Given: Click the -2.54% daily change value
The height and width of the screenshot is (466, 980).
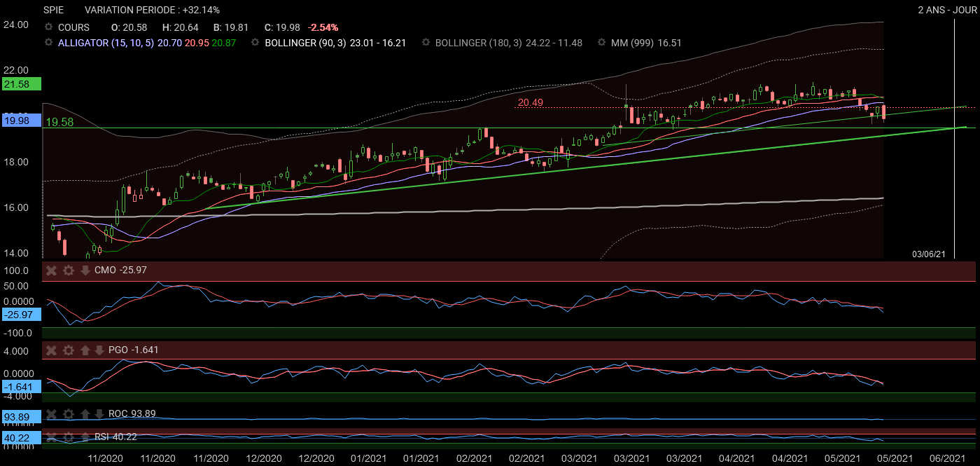Looking at the screenshot, I should (323, 27).
